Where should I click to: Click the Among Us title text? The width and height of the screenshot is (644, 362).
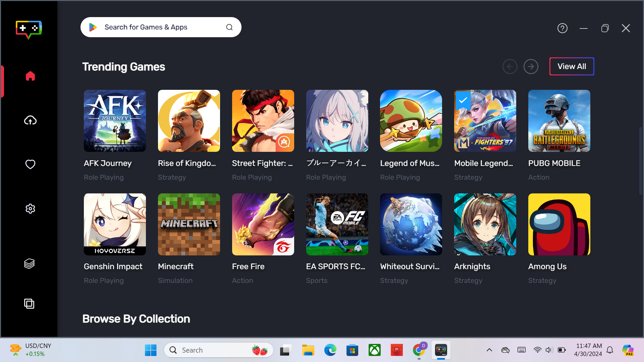point(547,266)
